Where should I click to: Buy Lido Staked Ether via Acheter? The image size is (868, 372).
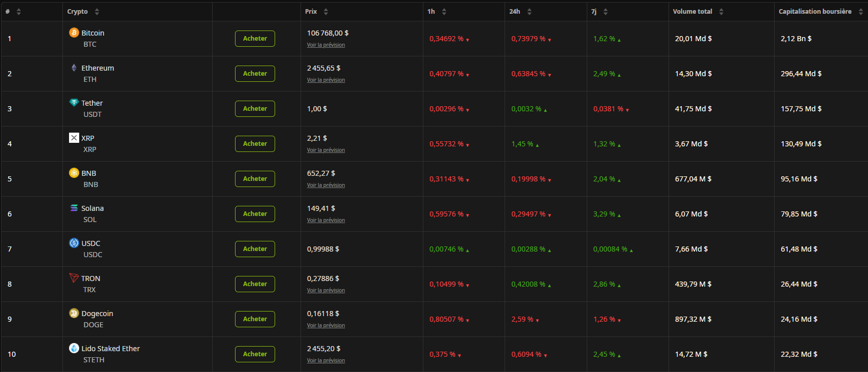(255, 354)
